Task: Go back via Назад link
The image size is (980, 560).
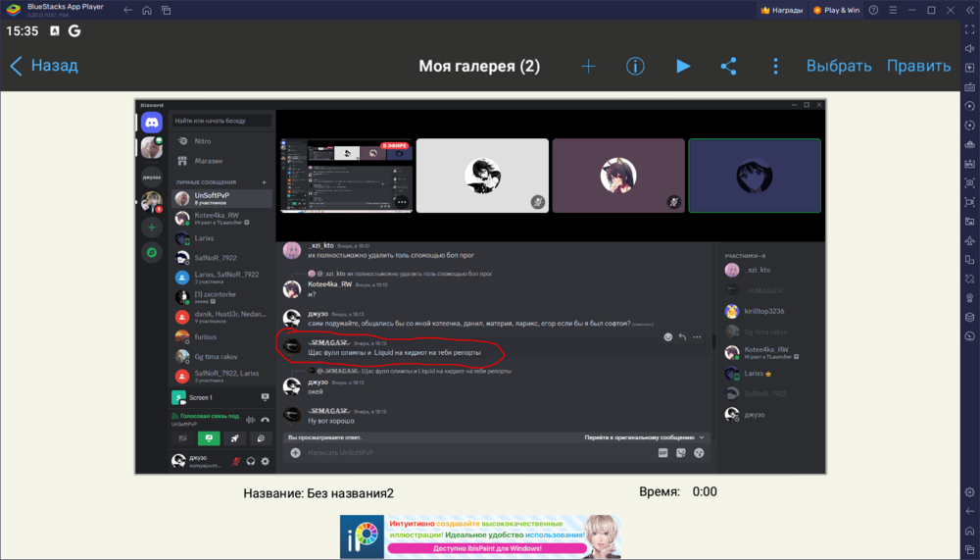Action: click(44, 66)
